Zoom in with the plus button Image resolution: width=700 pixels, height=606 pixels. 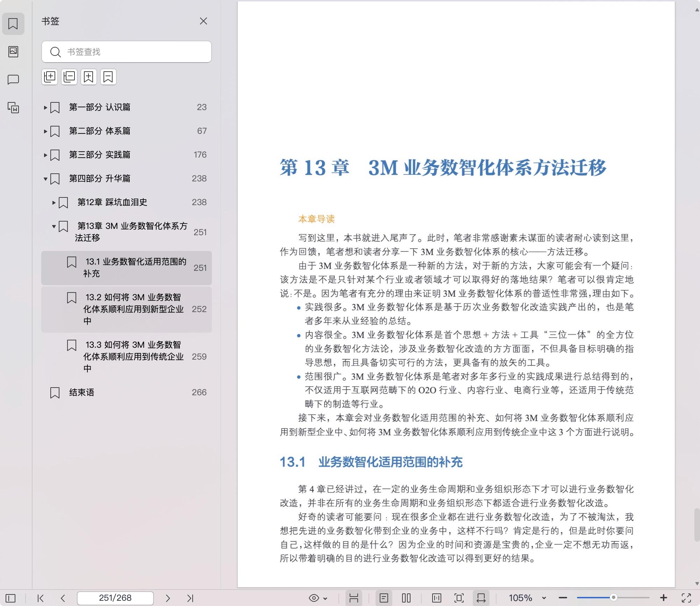[x=664, y=598]
